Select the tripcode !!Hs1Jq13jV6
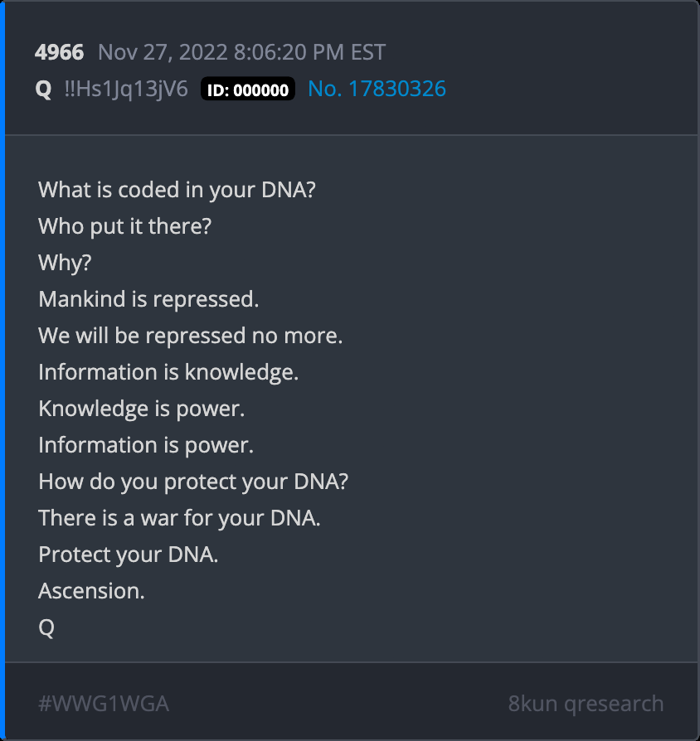The height and width of the screenshot is (741, 700). point(125,89)
